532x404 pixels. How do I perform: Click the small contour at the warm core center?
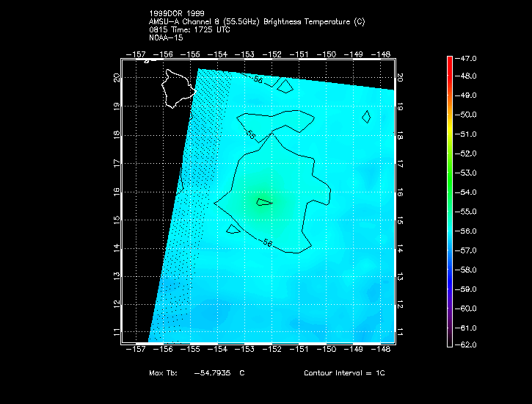265,201
